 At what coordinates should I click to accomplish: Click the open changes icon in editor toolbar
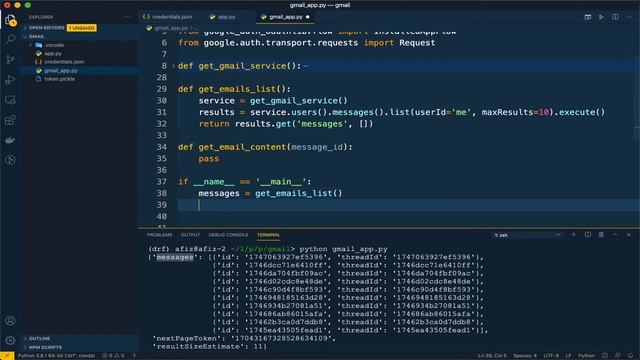click(x=588, y=17)
